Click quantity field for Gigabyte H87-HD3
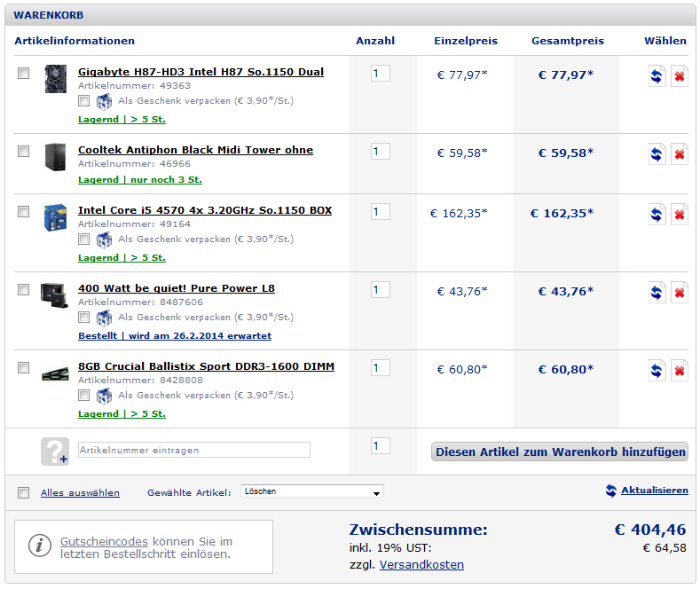 pyautogui.click(x=381, y=73)
